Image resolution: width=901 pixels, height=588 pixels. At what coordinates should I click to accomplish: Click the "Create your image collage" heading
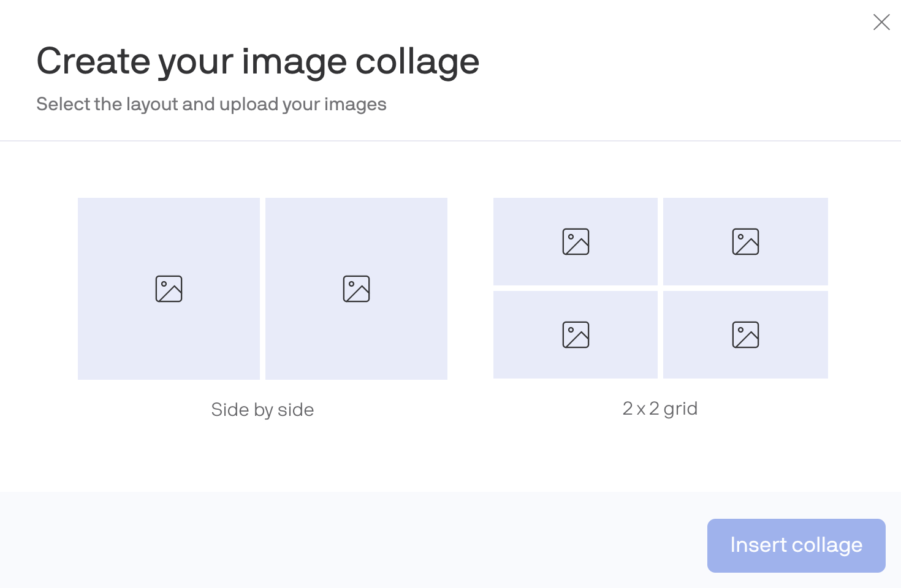(x=257, y=61)
